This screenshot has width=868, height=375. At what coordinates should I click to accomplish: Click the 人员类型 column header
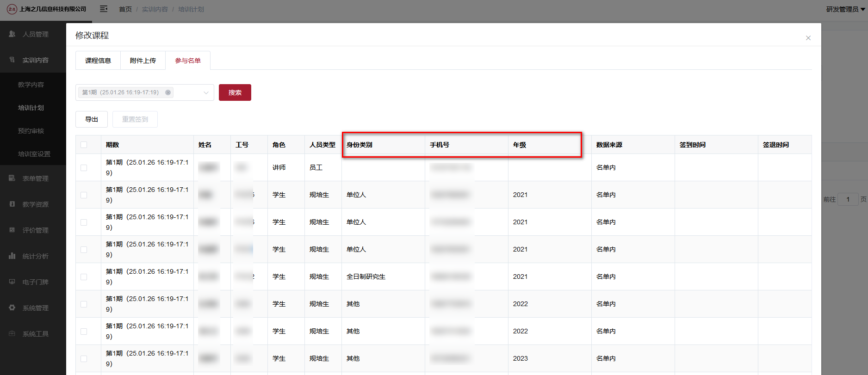point(322,145)
